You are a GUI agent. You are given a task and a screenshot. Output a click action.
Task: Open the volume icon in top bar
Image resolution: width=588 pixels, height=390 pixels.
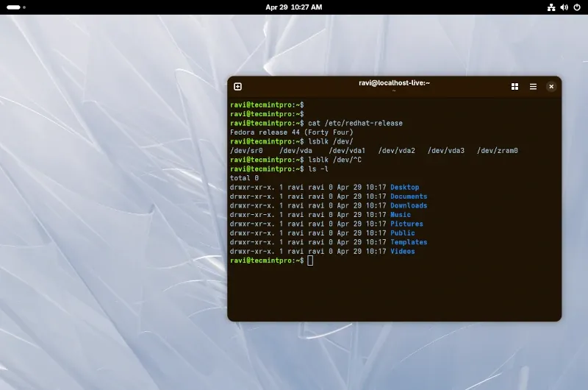click(564, 7)
